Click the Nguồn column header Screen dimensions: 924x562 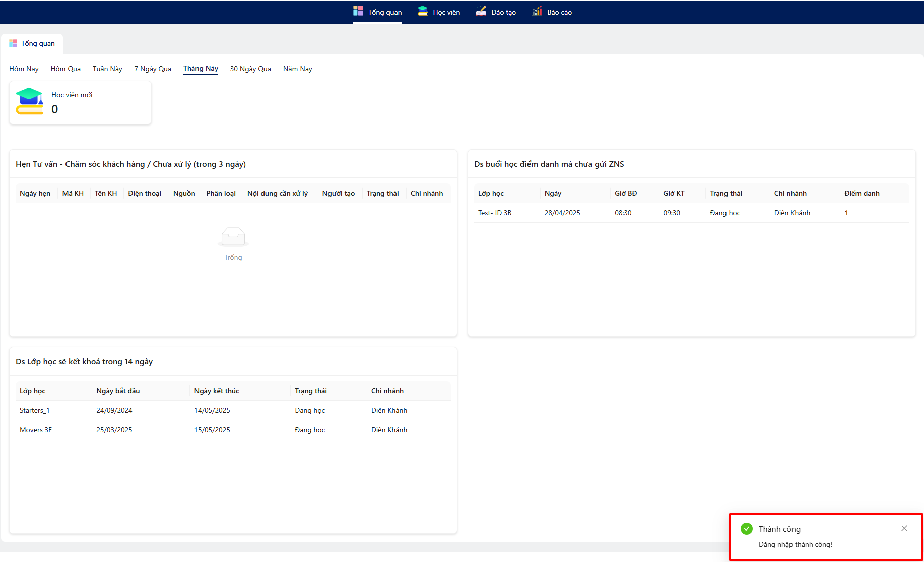184,193
